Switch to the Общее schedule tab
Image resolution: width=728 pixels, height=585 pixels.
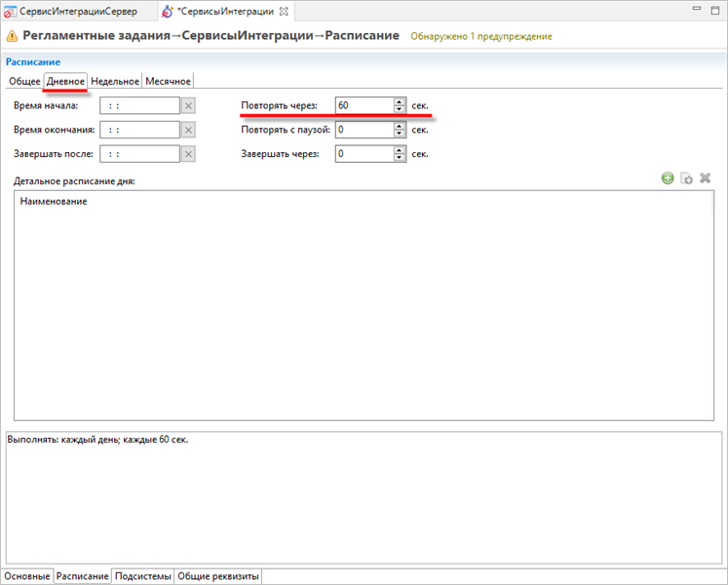pyautogui.click(x=24, y=81)
